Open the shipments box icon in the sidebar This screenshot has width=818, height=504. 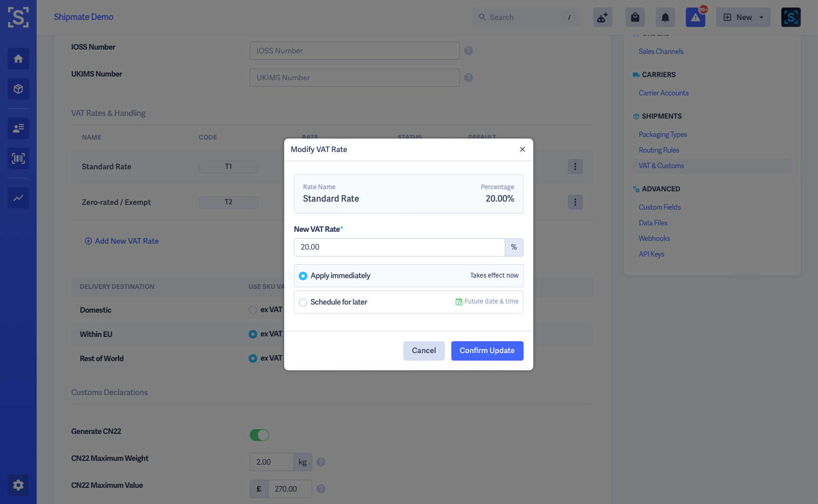point(18,89)
